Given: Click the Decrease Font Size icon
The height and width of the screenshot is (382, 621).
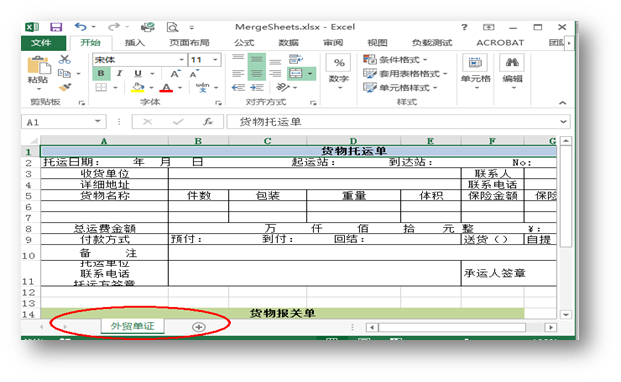Looking at the screenshot, I should coord(194,74).
